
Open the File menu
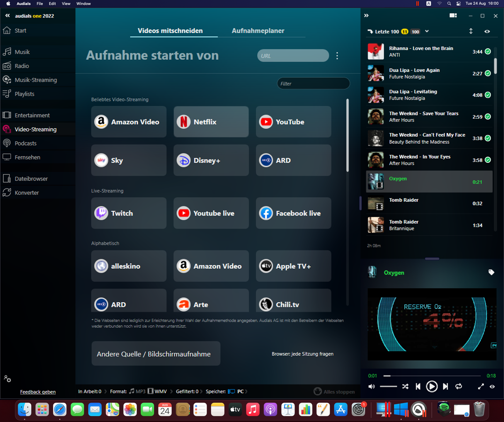coord(40,4)
